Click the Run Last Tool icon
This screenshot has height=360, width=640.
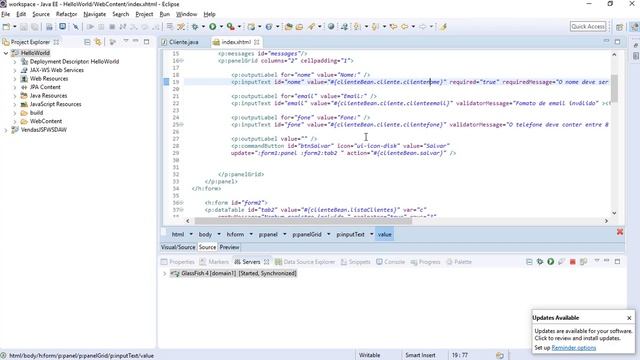[x=231, y=27]
